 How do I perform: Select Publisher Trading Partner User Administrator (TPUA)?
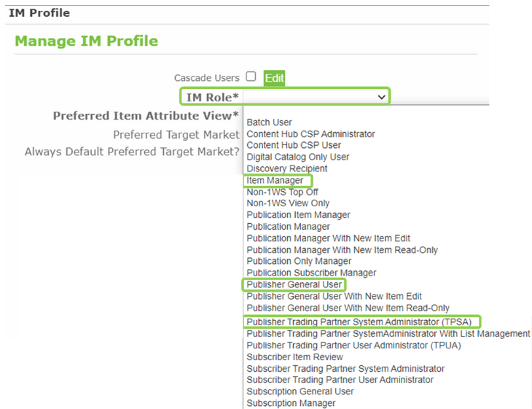point(353,345)
